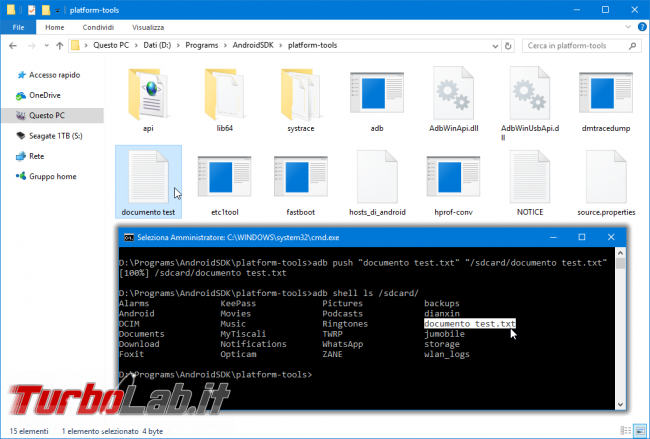
Task: Expand the chevron after Questo PC in the address bar
Action: click(x=136, y=46)
